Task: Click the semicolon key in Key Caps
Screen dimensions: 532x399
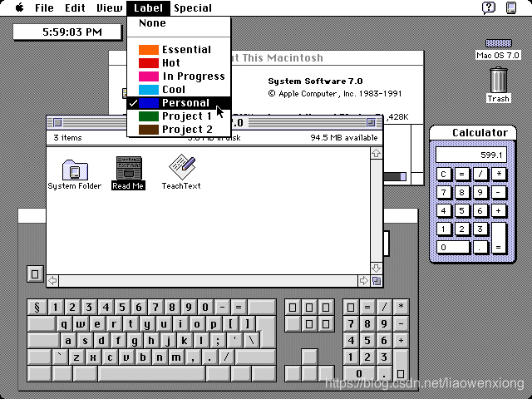Action: pos(218,341)
